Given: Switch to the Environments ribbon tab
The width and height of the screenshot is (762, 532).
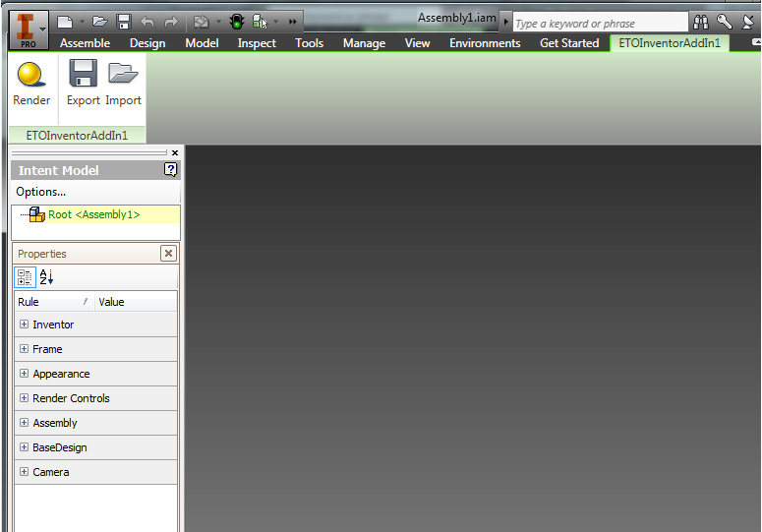Looking at the screenshot, I should (485, 43).
